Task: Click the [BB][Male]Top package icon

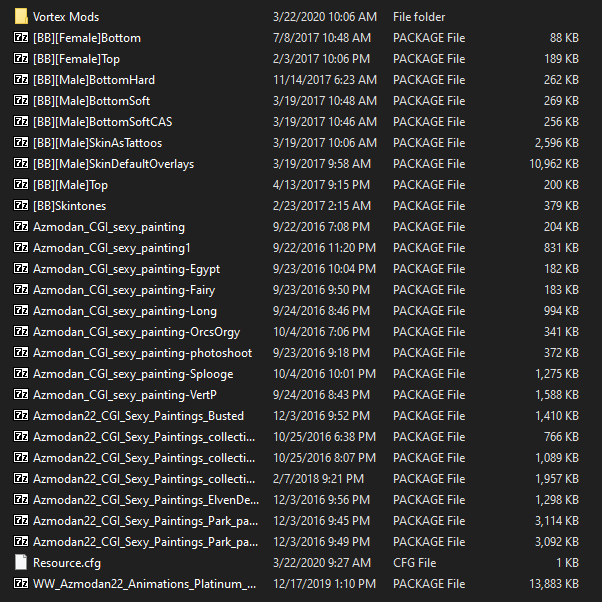Action: [x=21, y=184]
